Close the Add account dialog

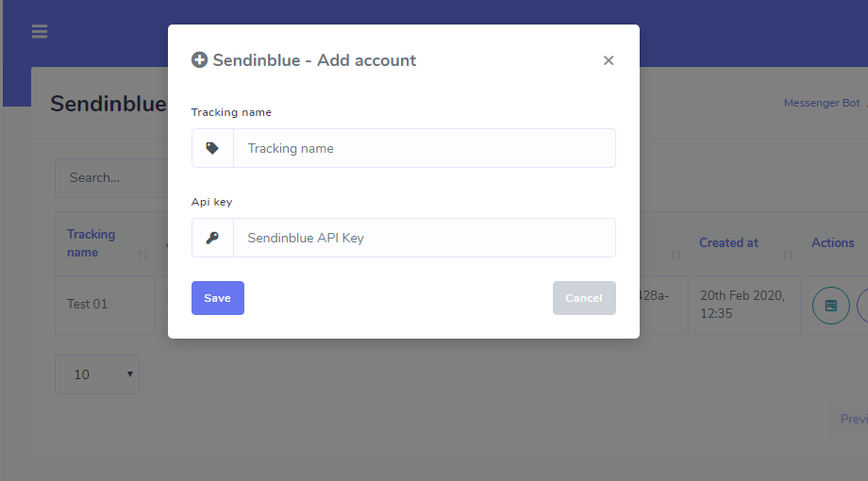point(609,60)
